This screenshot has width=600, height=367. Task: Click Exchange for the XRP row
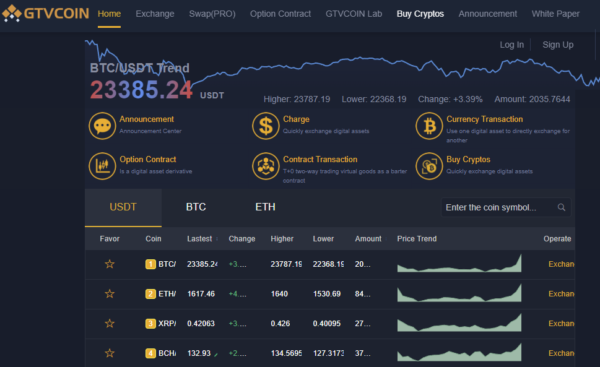click(561, 324)
